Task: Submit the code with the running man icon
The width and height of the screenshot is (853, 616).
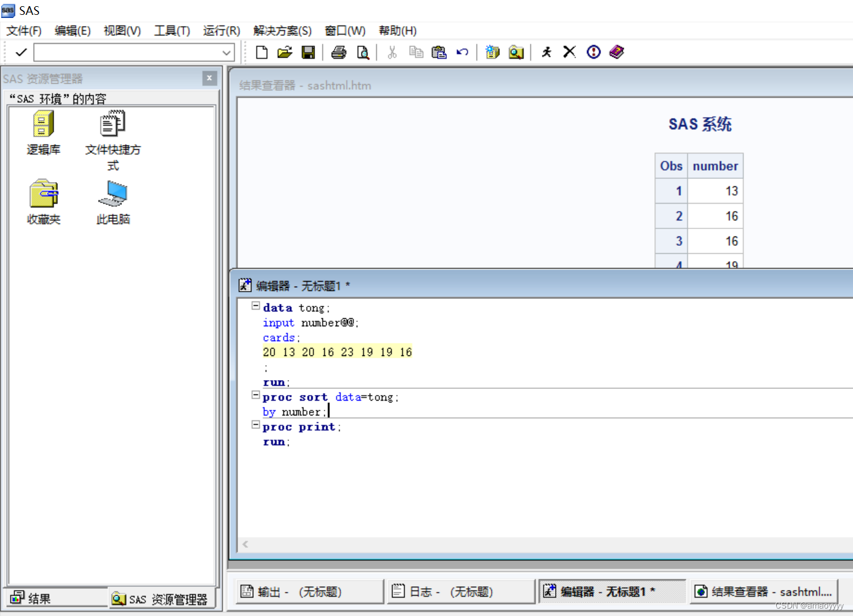Action: [546, 53]
